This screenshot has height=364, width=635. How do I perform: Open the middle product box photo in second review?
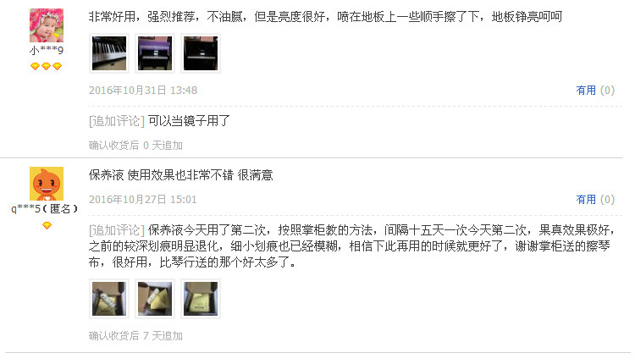(155, 299)
